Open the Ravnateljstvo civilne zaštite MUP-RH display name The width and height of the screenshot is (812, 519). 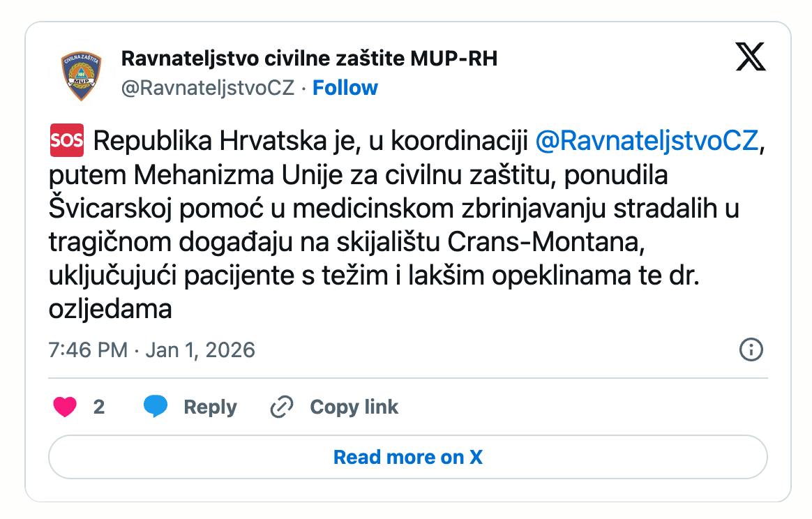[x=309, y=59]
